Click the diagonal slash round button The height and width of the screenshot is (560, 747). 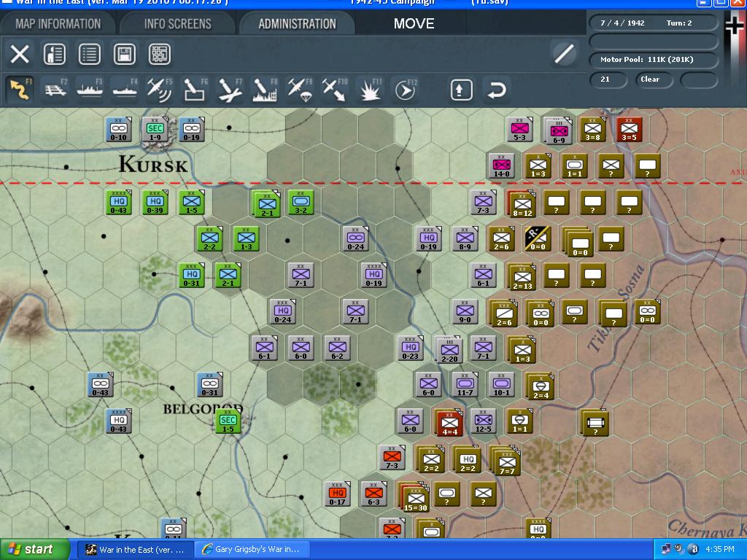(x=564, y=53)
